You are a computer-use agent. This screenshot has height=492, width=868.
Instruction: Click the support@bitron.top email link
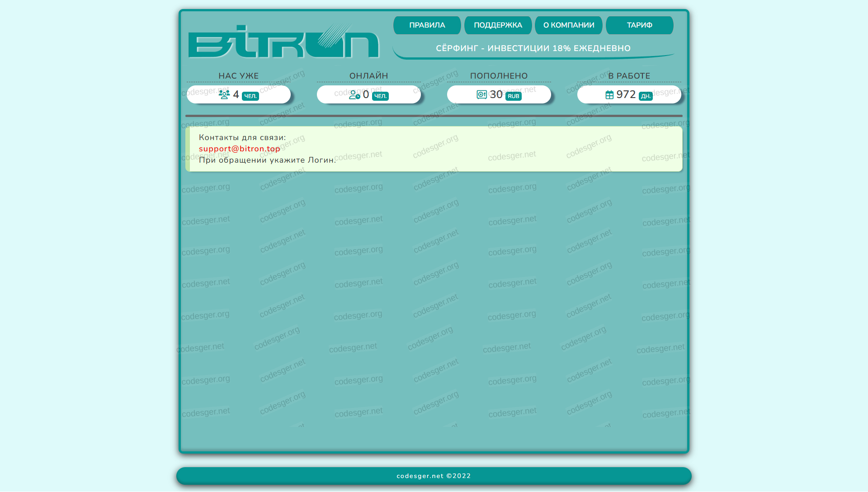click(x=240, y=149)
